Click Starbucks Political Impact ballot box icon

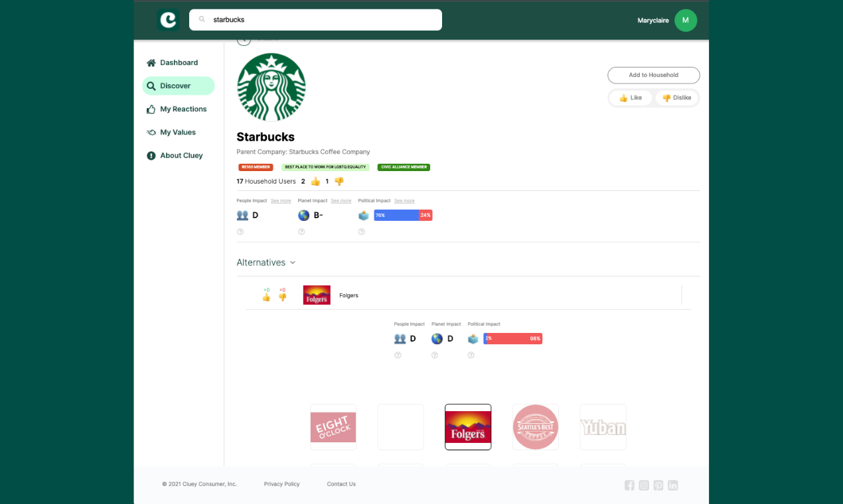[x=364, y=216]
